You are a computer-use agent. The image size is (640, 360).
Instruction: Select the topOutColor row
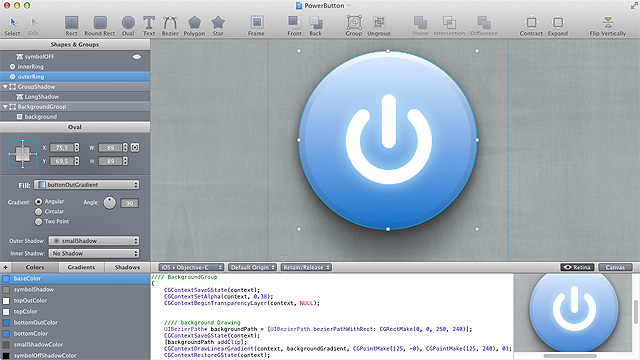[x=75, y=301]
